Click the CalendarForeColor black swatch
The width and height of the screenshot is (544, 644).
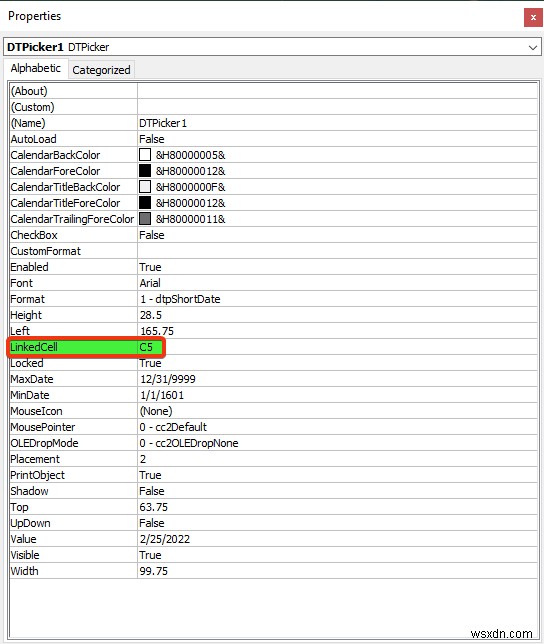point(145,171)
